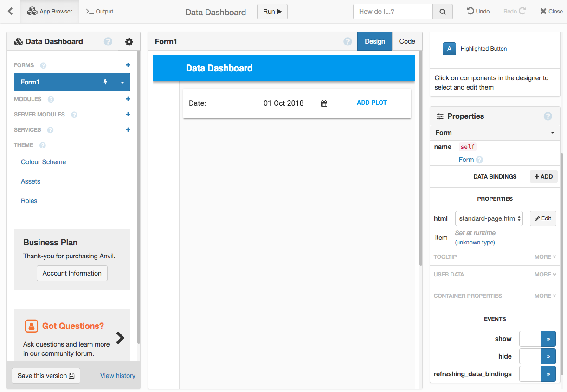Click the How do I search field
The height and width of the screenshot is (392, 567).
click(393, 12)
